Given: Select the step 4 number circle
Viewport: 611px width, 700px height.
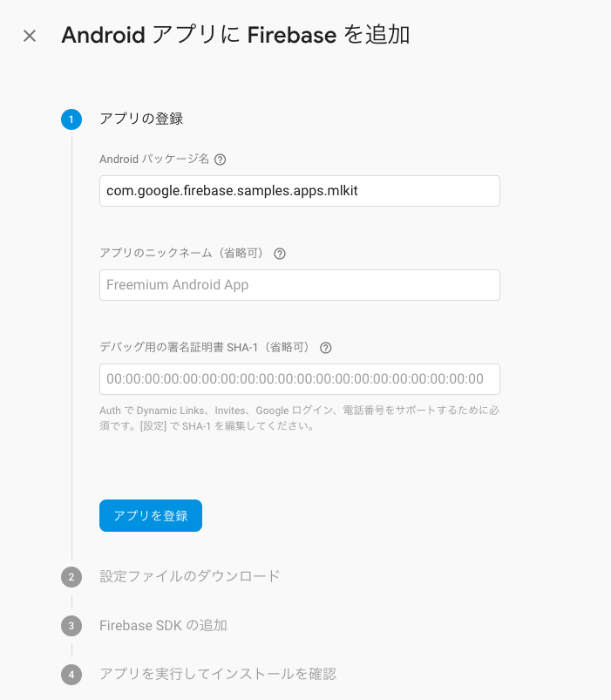Looking at the screenshot, I should (x=71, y=675).
